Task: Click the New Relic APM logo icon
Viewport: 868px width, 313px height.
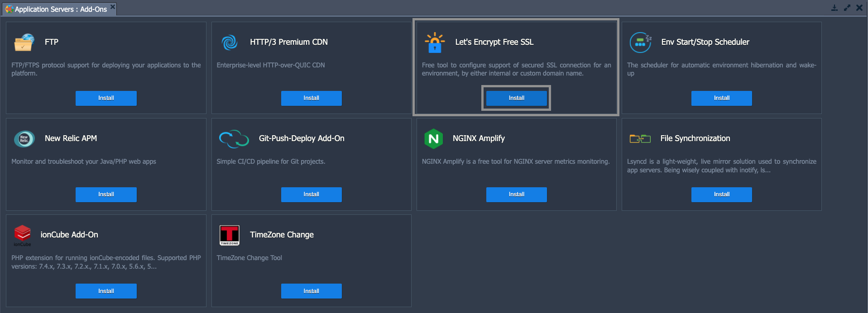Action: pyautogui.click(x=24, y=139)
